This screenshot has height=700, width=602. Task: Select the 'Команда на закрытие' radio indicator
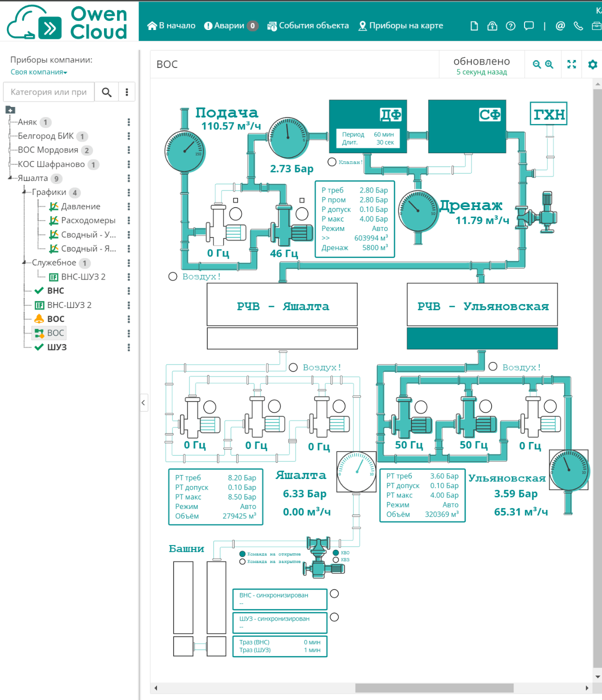[x=242, y=561]
